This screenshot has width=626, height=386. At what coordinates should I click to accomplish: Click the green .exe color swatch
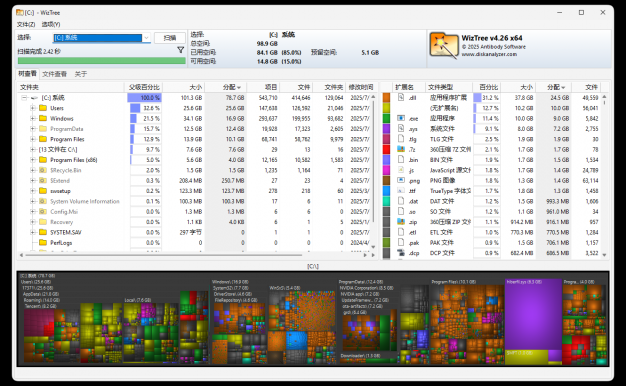[386, 118]
